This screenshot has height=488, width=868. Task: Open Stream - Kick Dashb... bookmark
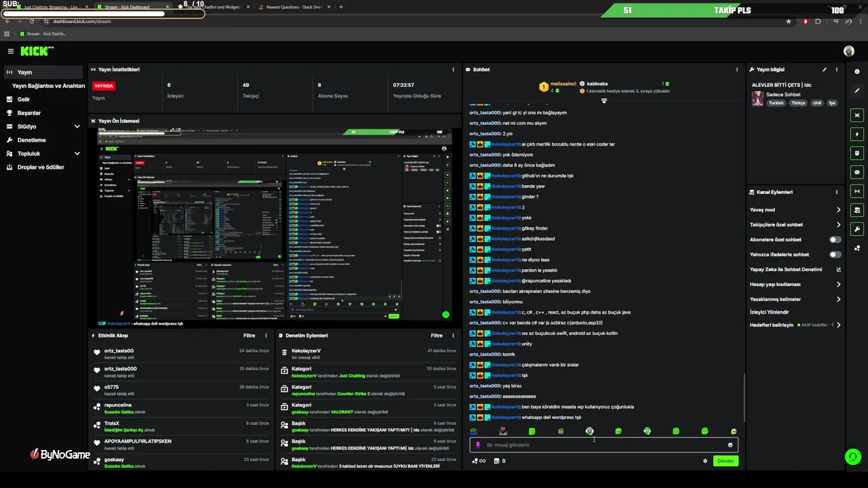(43, 33)
